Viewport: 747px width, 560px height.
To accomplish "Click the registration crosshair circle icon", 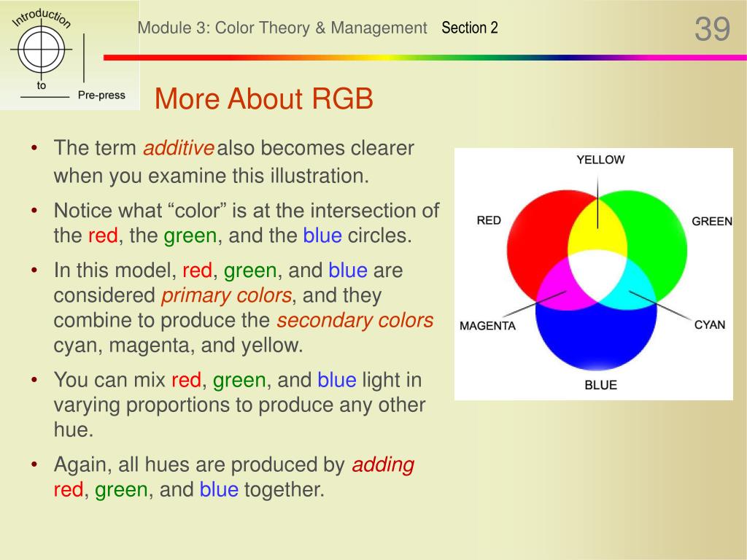I will coord(42,50).
